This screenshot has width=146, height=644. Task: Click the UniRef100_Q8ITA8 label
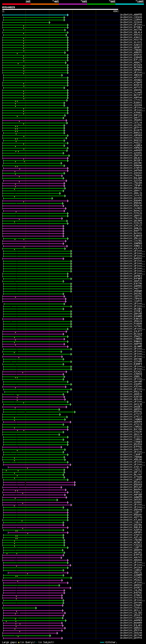[131, 635]
